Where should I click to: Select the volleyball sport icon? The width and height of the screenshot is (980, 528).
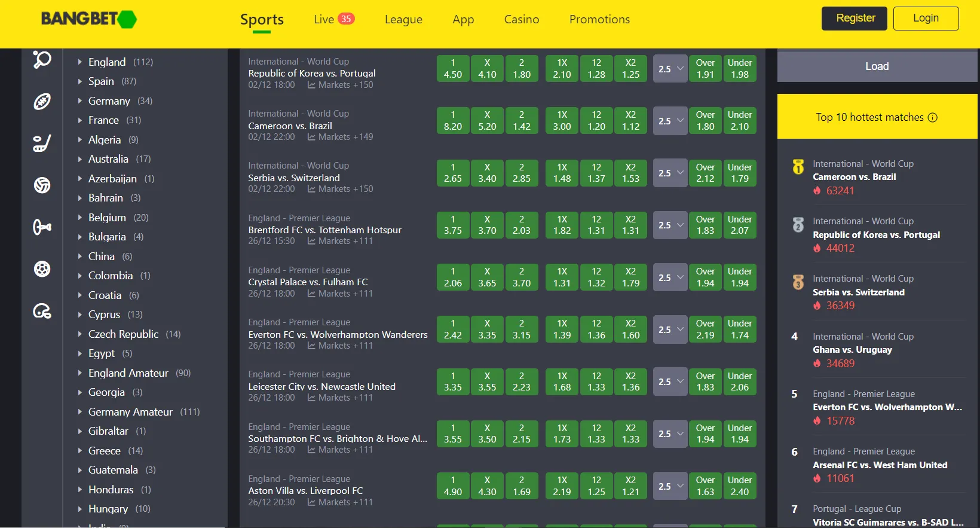42,185
